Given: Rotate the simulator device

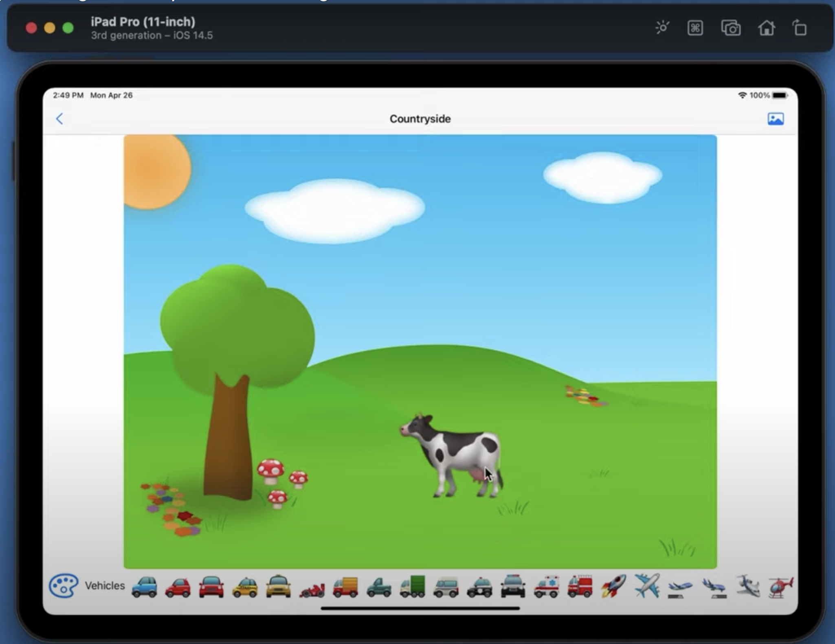Looking at the screenshot, I should [x=800, y=28].
